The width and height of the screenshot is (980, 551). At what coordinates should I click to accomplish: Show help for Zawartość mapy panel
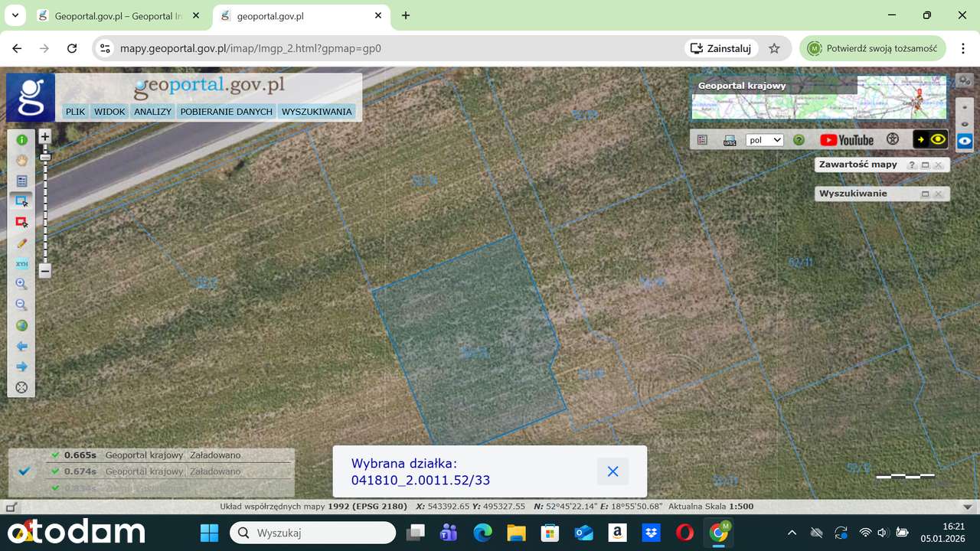pyautogui.click(x=912, y=165)
